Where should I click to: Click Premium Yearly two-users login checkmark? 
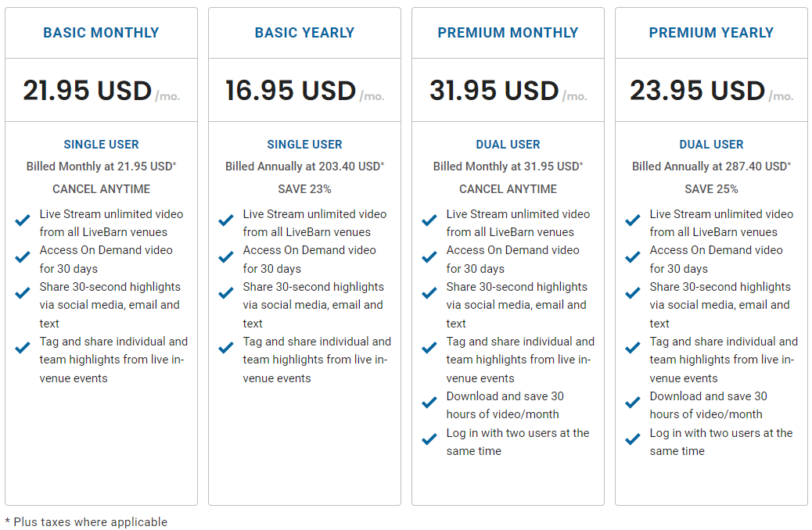pyautogui.click(x=633, y=439)
